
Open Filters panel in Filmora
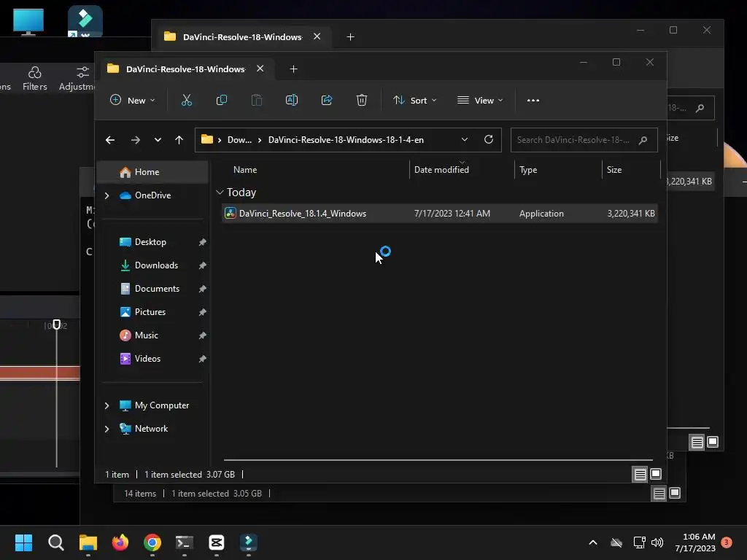click(35, 79)
